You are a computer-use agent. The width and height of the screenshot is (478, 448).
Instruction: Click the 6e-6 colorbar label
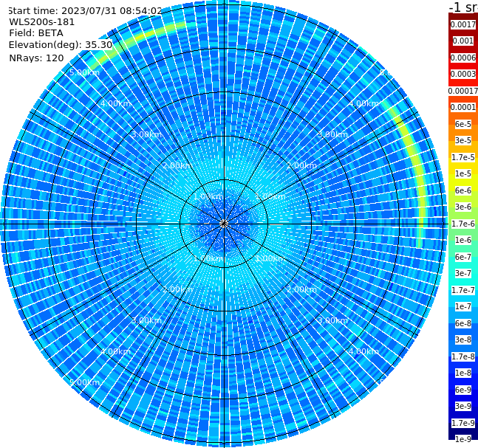[x=463, y=190]
